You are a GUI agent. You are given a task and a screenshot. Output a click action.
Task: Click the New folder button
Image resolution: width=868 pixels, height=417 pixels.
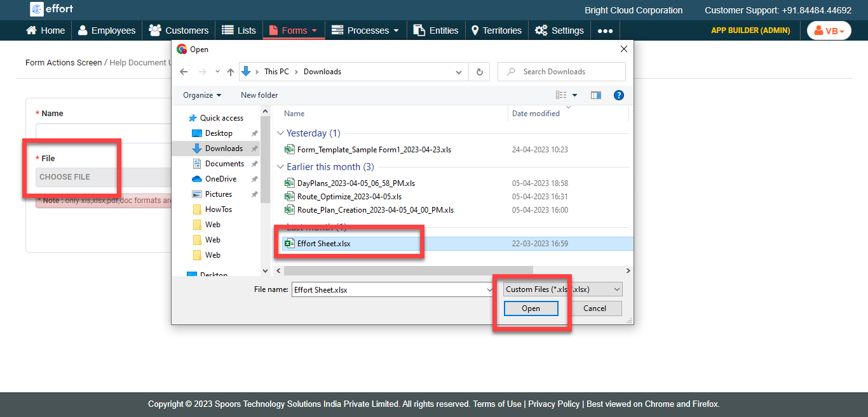pos(259,95)
